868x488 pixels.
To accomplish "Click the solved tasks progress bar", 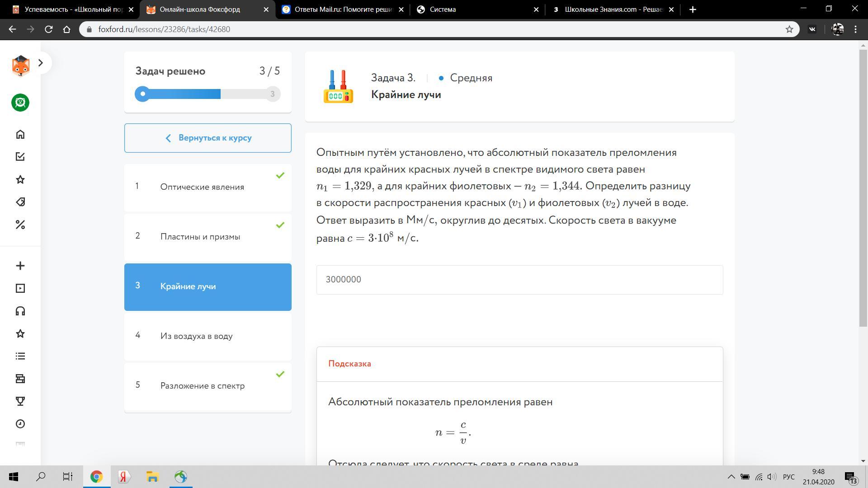I will [x=208, y=94].
